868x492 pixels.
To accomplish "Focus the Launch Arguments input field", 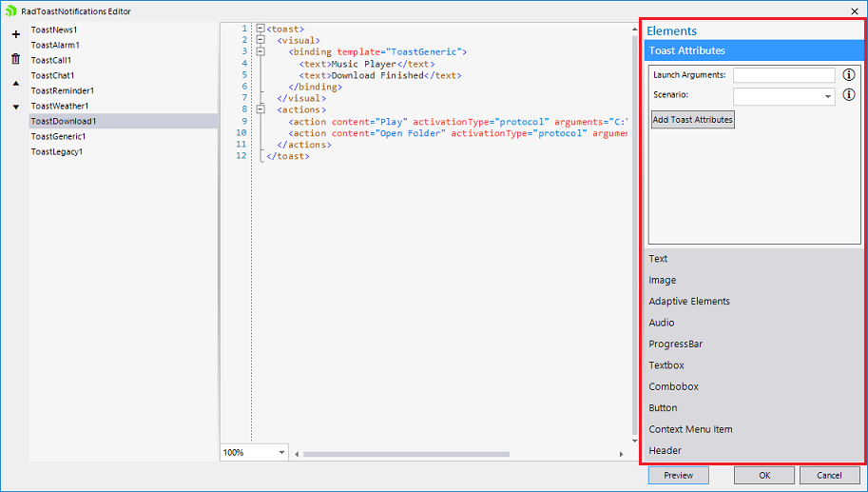I will (x=783, y=75).
